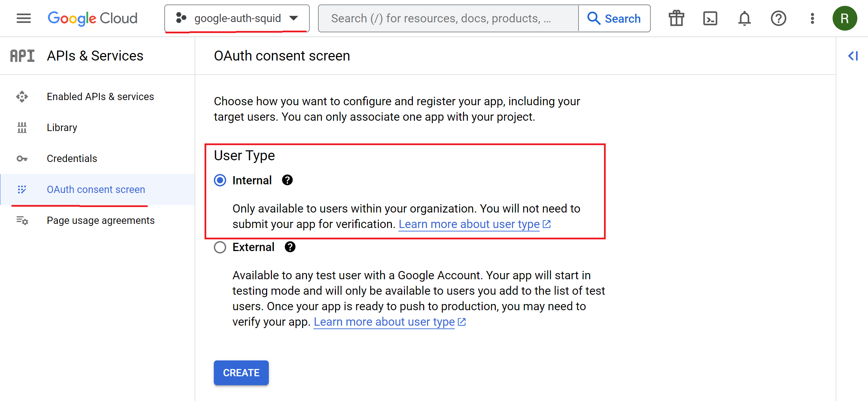Open Page usage agreements
868x401 pixels.
98,220
